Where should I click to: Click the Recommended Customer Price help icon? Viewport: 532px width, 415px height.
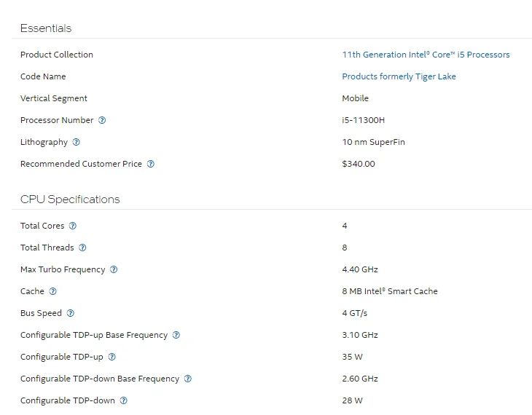(x=151, y=164)
